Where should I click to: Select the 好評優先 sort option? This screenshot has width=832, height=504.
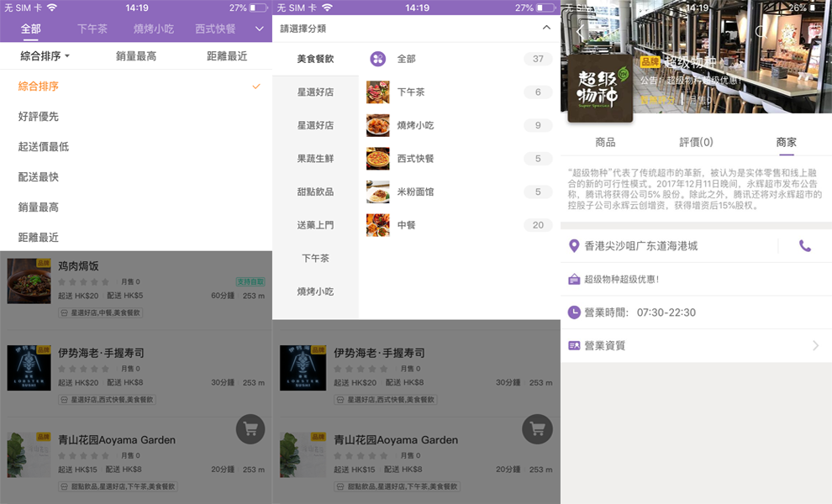(38, 116)
